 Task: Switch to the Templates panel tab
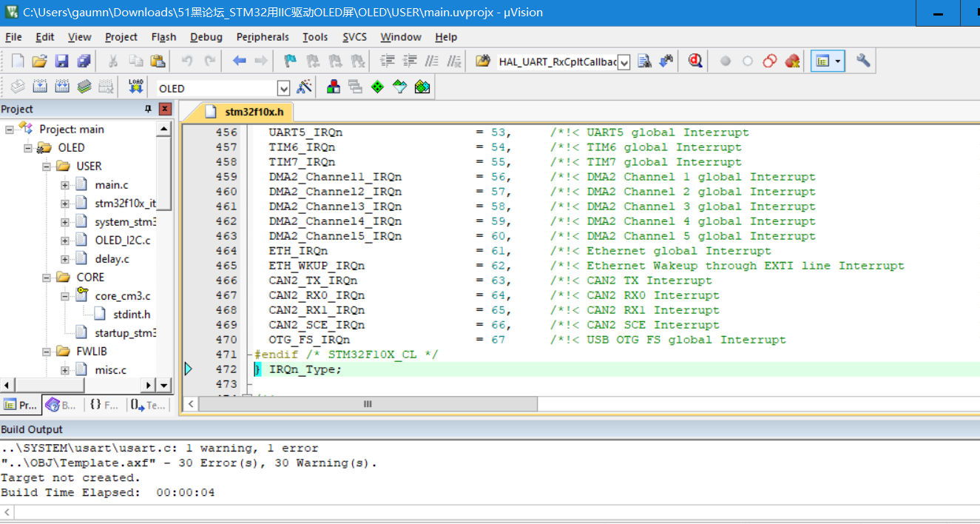147,405
